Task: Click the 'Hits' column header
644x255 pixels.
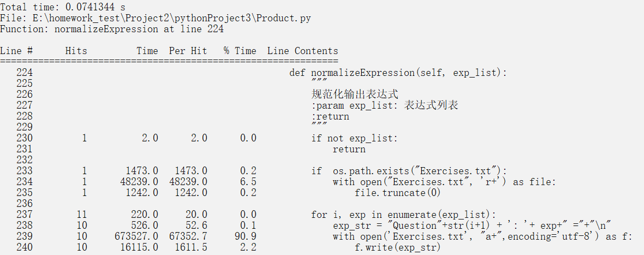Action: (76, 51)
